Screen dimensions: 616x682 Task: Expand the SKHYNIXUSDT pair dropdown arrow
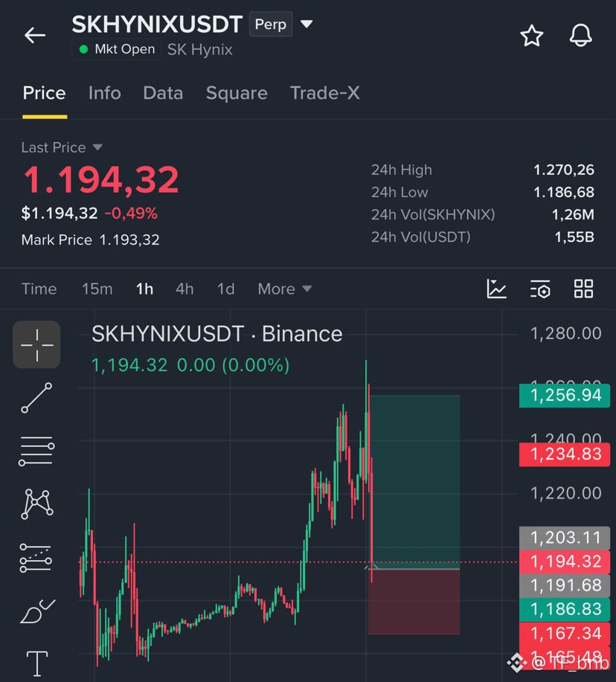(x=307, y=24)
